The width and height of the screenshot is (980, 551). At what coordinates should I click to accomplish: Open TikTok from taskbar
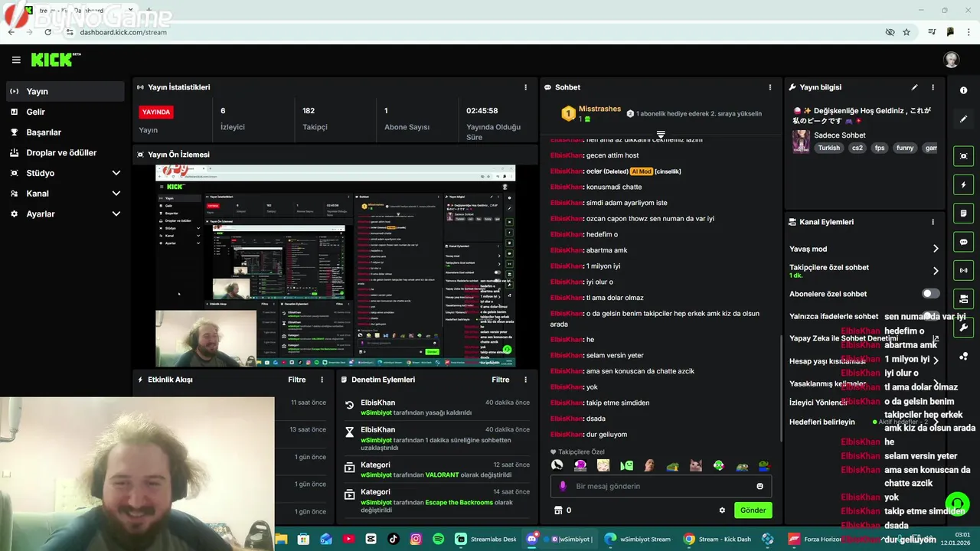coord(394,539)
